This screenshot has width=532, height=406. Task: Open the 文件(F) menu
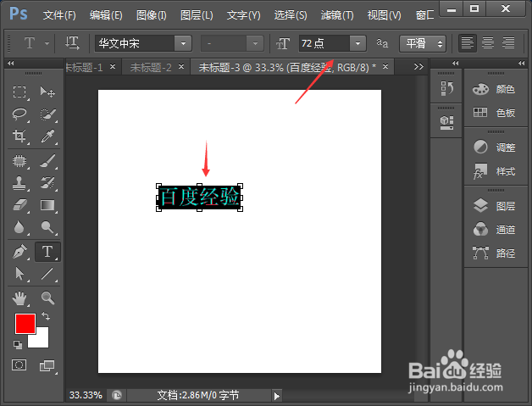click(x=59, y=15)
